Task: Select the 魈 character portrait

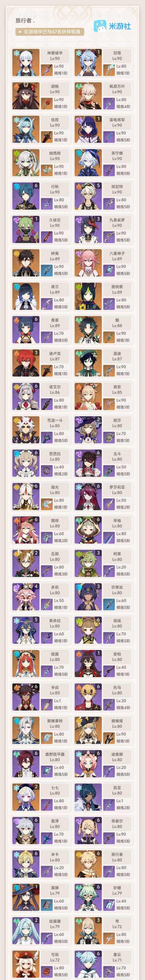Action: 88,330
